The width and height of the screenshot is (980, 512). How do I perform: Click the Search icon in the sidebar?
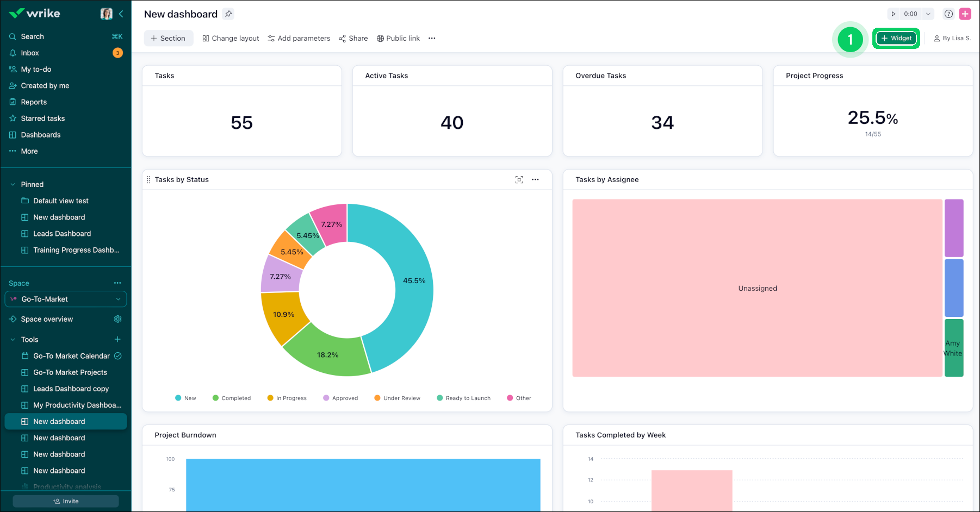[12, 36]
